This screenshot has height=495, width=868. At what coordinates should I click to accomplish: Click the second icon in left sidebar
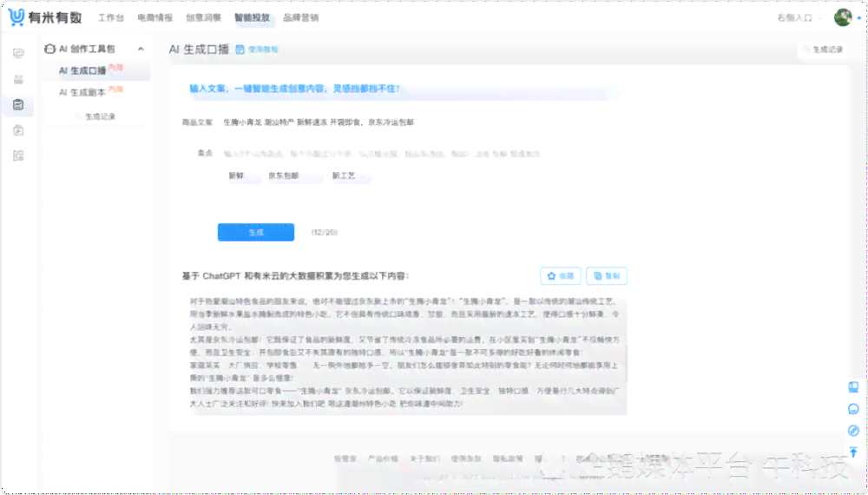point(18,79)
